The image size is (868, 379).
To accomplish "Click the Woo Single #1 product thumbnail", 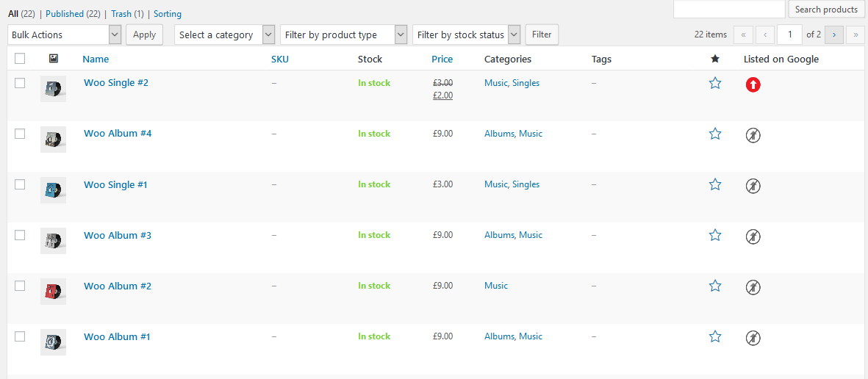I will (x=53, y=190).
